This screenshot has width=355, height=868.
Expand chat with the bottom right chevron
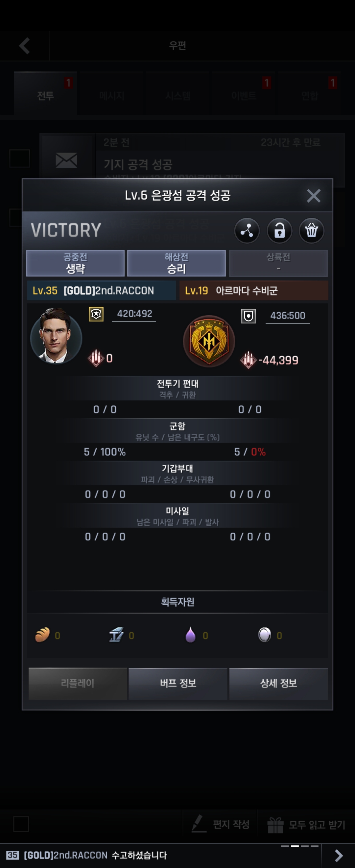click(x=339, y=855)
